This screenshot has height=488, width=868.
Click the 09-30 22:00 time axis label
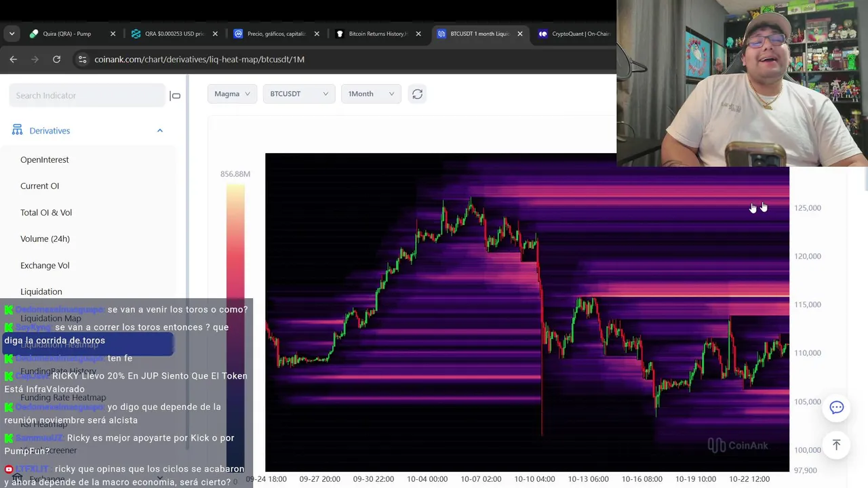(373, 479)
